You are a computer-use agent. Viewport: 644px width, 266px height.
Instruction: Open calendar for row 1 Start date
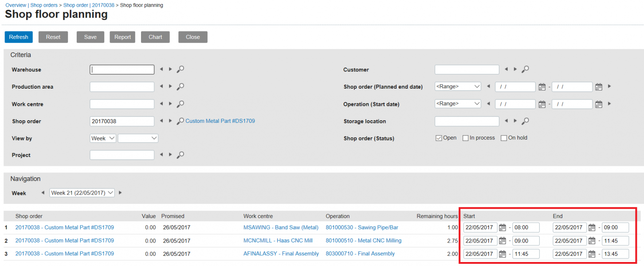[x=503, y=228]
